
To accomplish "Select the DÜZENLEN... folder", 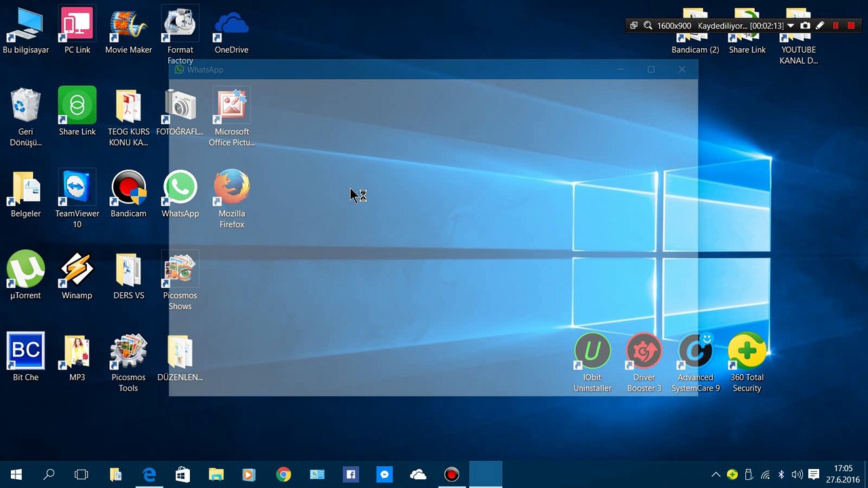I will click(x=180, y=358).
